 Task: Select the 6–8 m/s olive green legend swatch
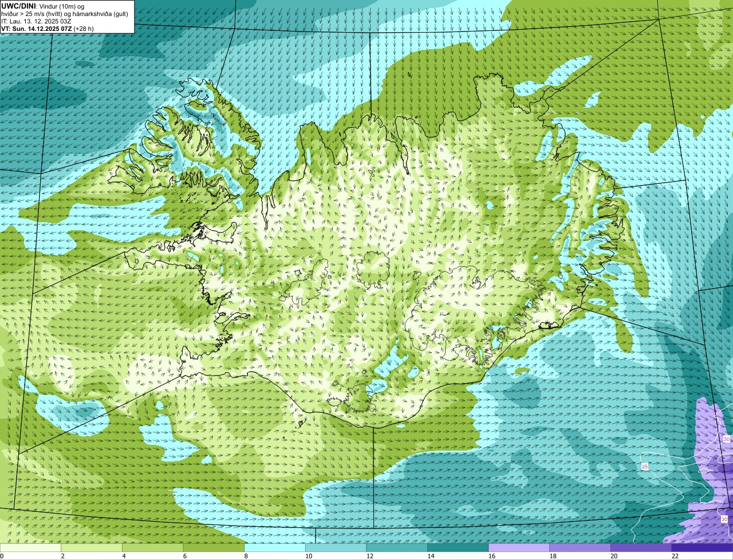tap(214, 548)
